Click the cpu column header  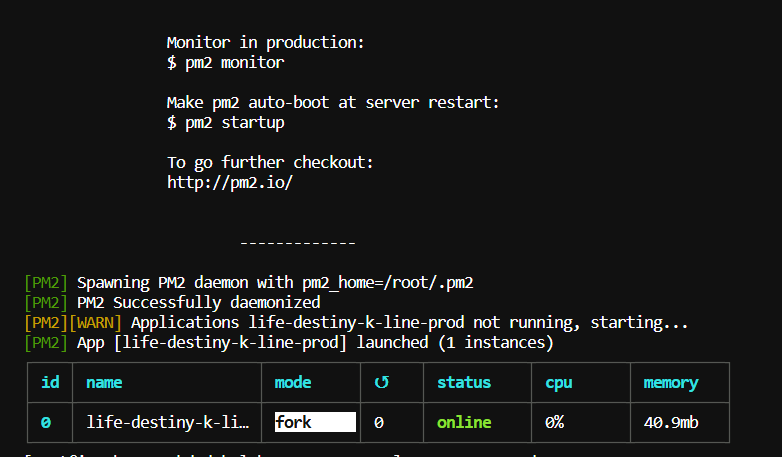point(559,382)
